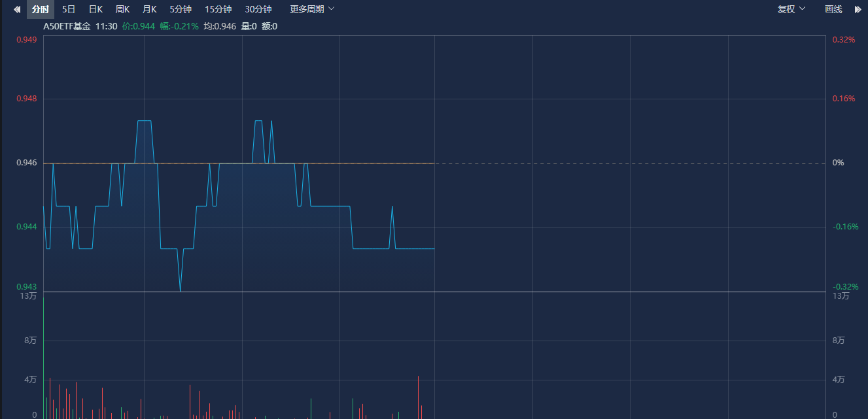Screen dimensions: 868x419
Task: Click the 0.32% percent axis label
Action: [x=843, y=40]
